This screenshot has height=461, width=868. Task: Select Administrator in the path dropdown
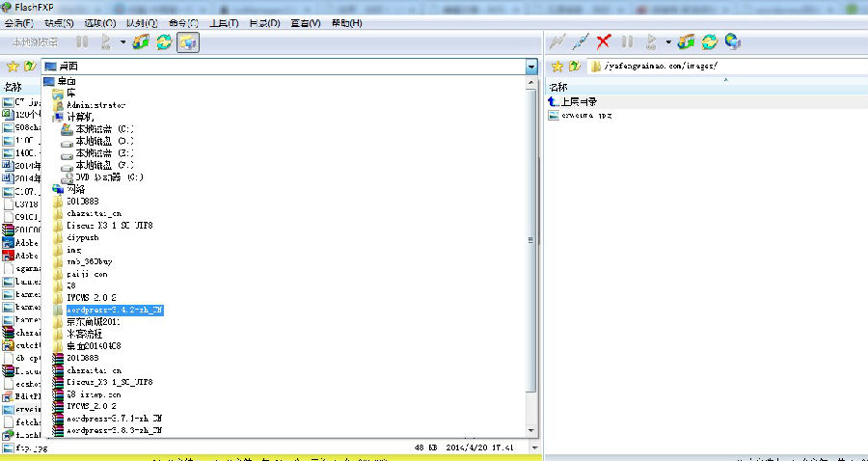tap(95, 105)
